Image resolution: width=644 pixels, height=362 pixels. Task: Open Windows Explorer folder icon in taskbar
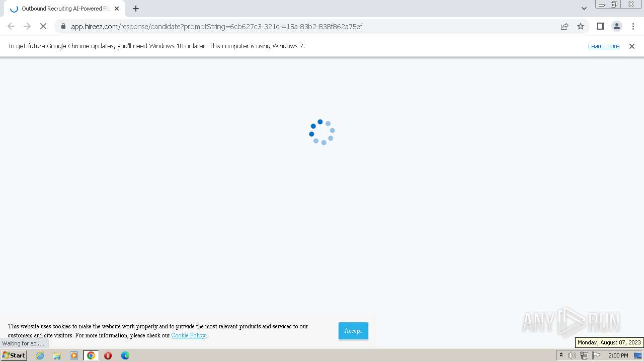(x=57, y=355)
